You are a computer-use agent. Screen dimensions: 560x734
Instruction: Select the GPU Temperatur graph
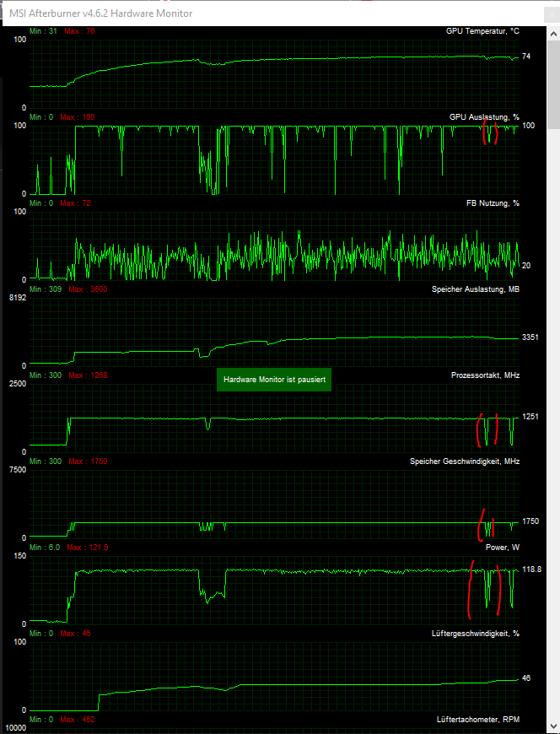[274, 74]
